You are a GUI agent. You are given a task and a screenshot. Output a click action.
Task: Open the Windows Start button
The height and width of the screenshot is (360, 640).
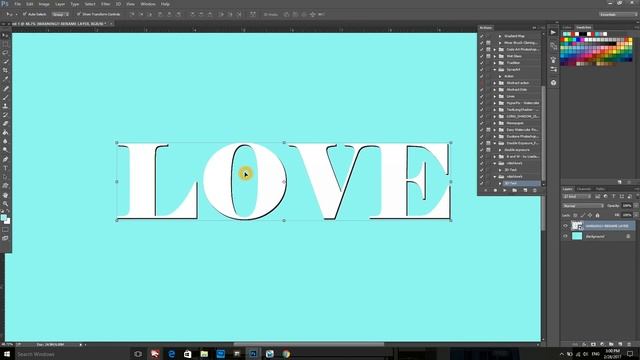(6, 354)
